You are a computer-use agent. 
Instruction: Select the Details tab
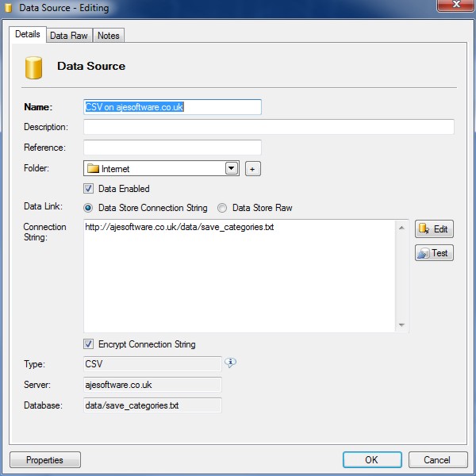point(27,35)
